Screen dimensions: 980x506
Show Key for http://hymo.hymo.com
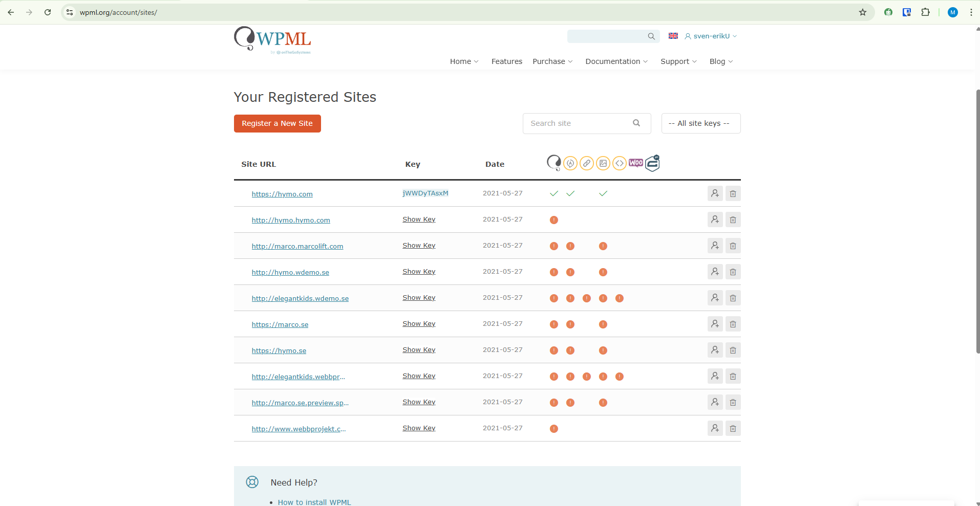tap(419, 219)
